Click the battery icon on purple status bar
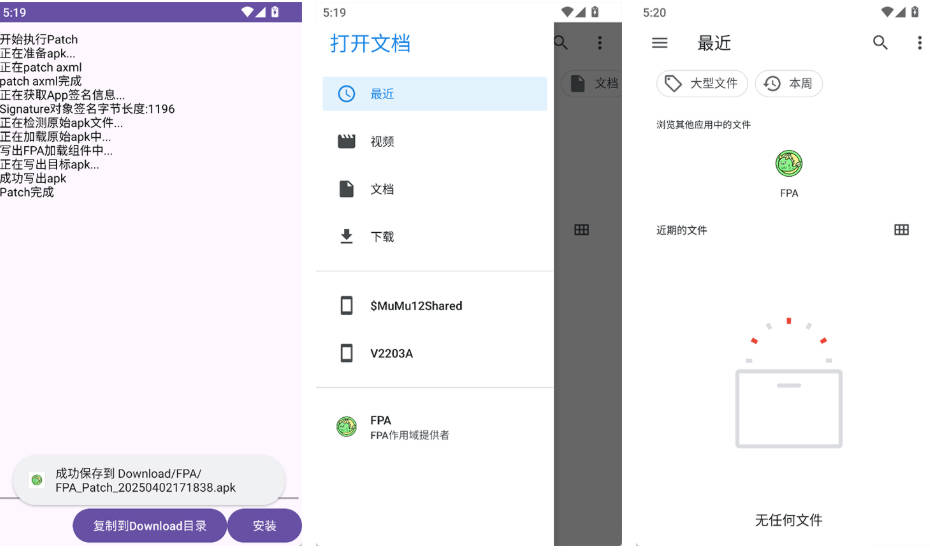The height and width of the screenshot is (559, 930). tap(275, 11)
